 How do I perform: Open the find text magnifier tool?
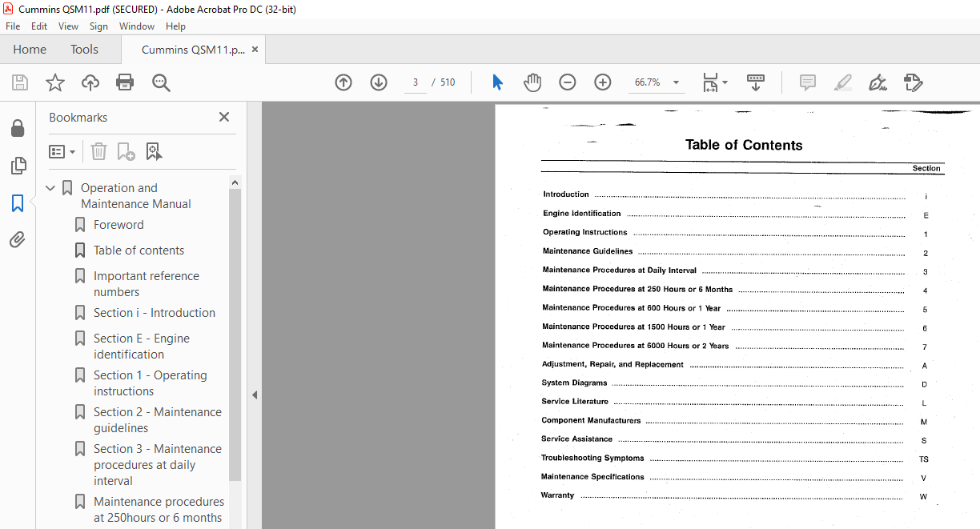click(x=162, y=82)
